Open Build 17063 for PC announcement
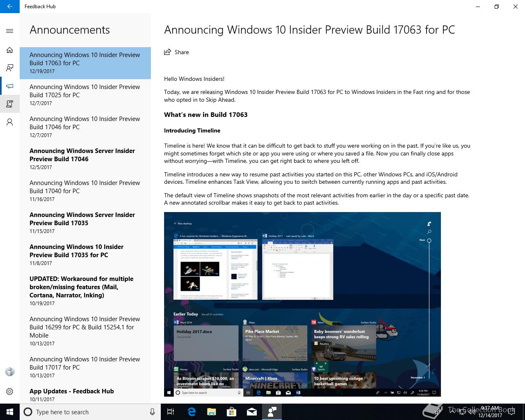The image size is (525, 420). 85,63
